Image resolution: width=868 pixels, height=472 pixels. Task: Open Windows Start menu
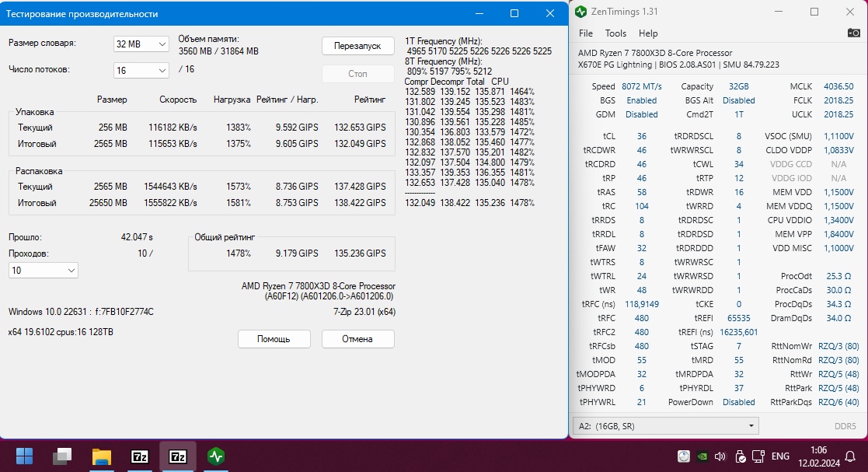coord(24,456)
